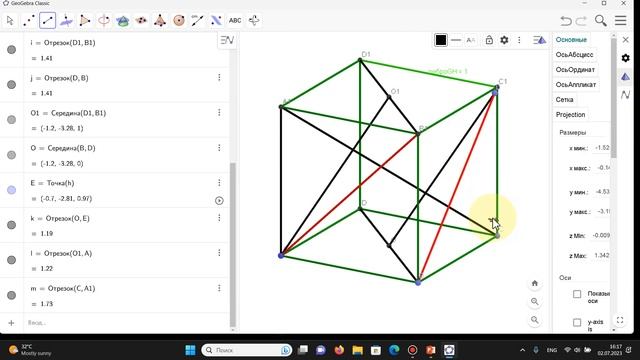Select the Point tool
Viewport: 640px width, 360px height.
29,20
